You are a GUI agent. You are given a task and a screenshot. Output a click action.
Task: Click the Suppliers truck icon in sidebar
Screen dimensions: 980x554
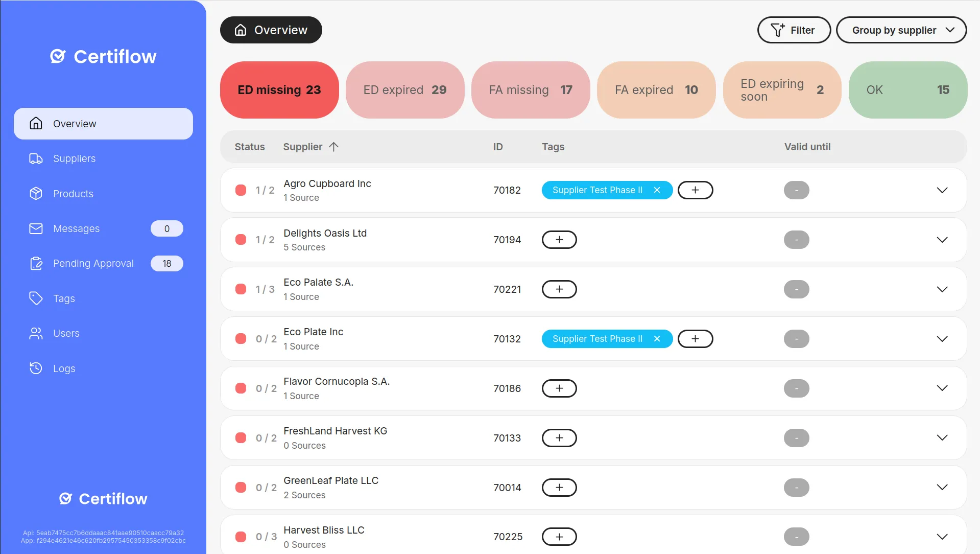click(x=36, y=159)
